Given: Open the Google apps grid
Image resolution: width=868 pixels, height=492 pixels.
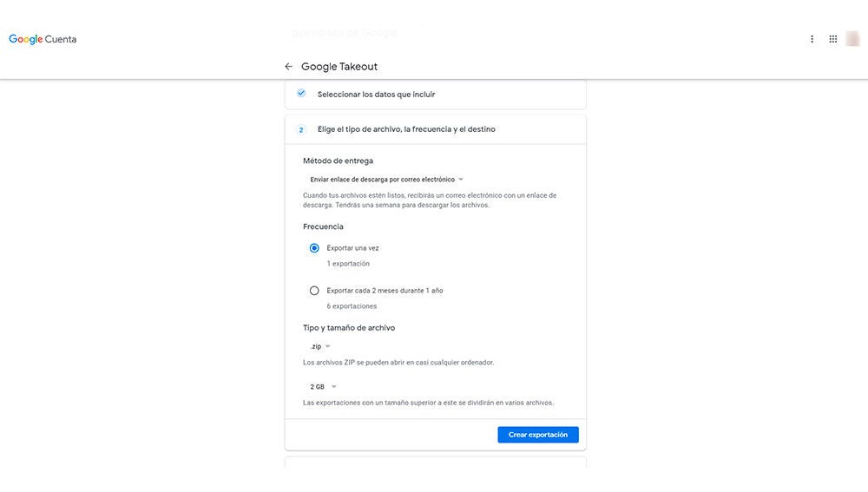Looking at the screenshot, I should click(x=832, y=39).
